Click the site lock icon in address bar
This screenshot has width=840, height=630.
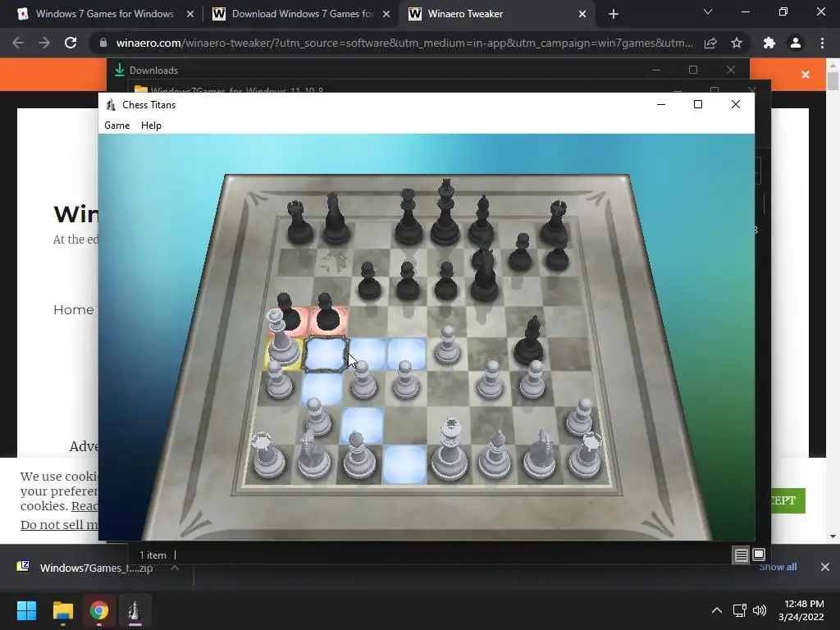click(103, 43)
